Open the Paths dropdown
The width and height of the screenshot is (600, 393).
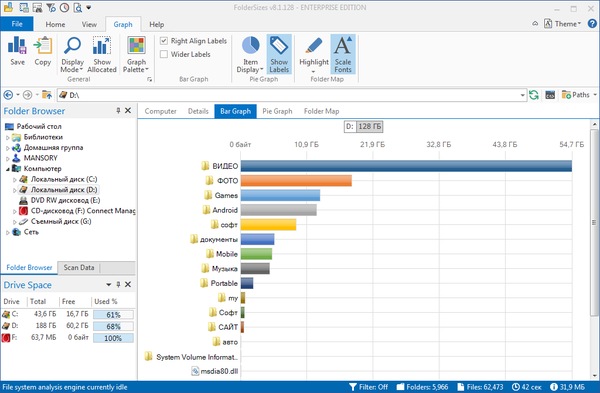click(579, 95)
